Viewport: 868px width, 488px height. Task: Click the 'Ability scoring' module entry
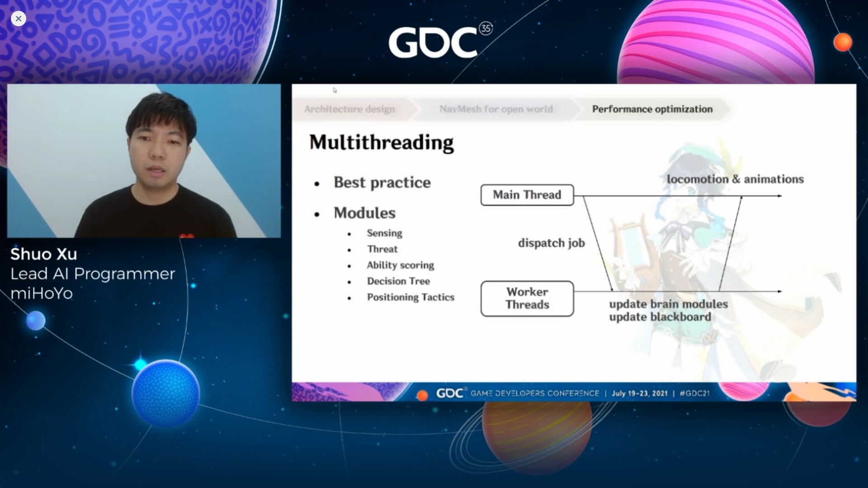point(400,265)
